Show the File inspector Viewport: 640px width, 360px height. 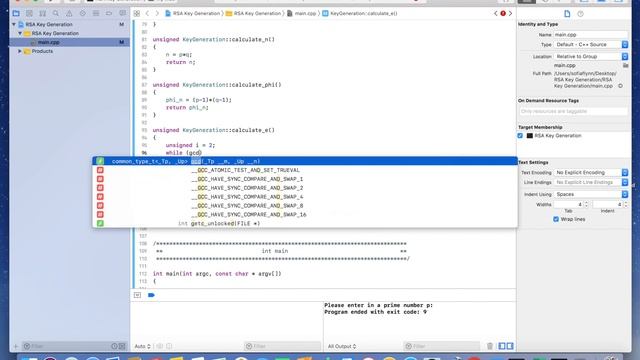pos(567,14)
